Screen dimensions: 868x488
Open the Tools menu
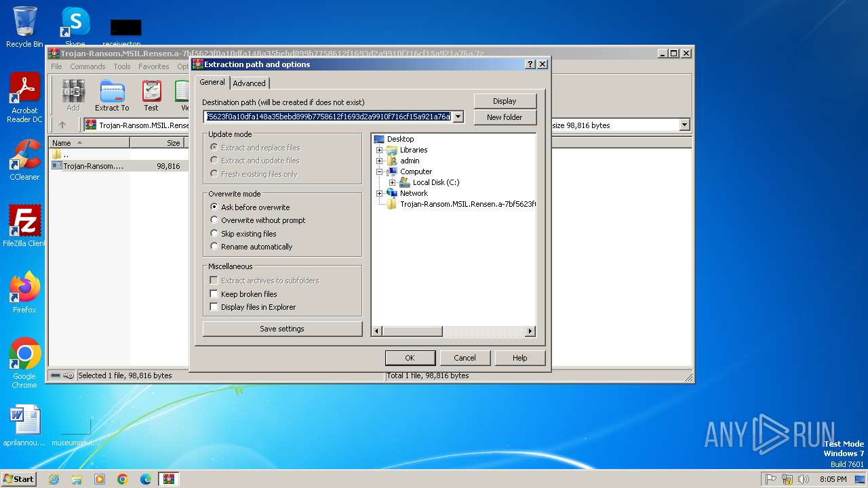pos(122,66)
